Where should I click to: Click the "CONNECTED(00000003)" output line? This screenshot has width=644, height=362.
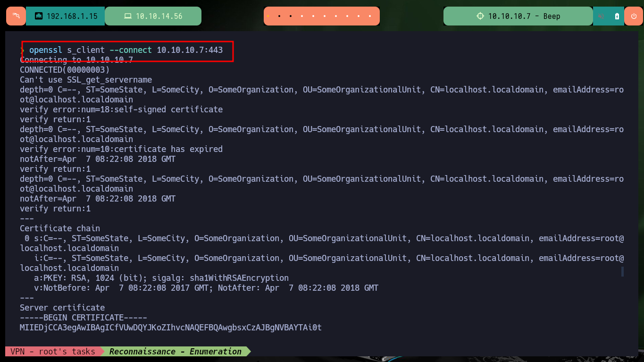pyautogui.click(x=65, y=70)
